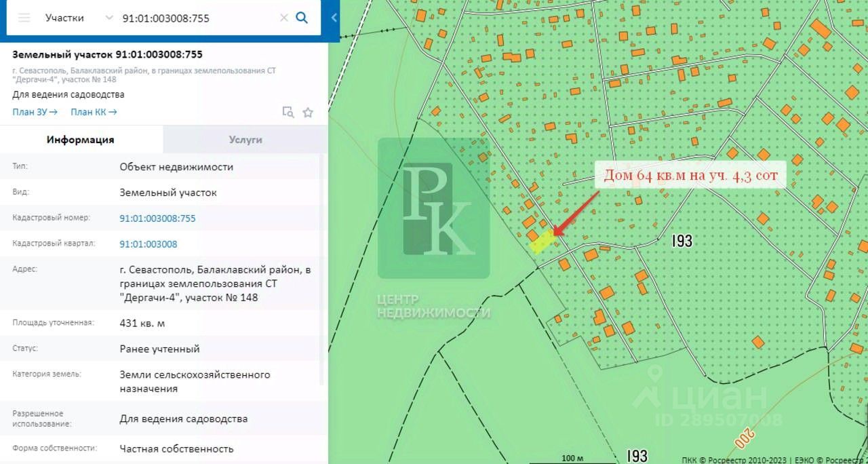The image size is (868, 464).
Task: Open the hamburger menu
Action: click(x=24, y=18)
